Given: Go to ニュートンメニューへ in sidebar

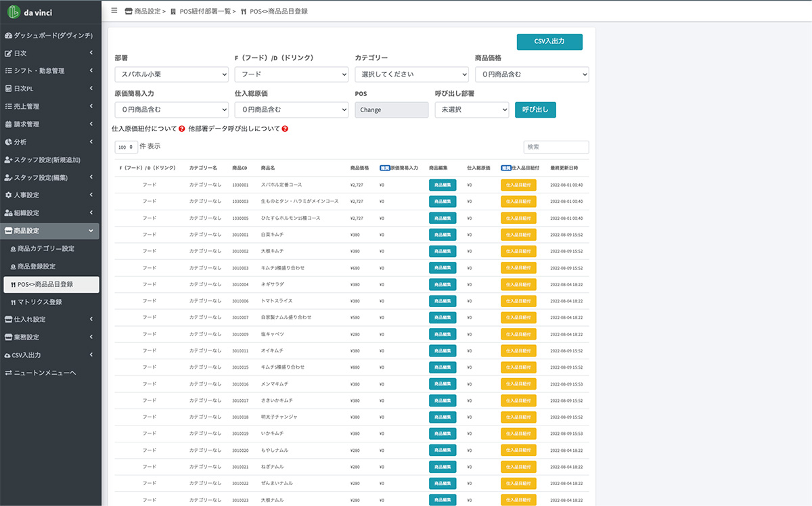Looking at the screenshot, I should [x=51, y=372].
